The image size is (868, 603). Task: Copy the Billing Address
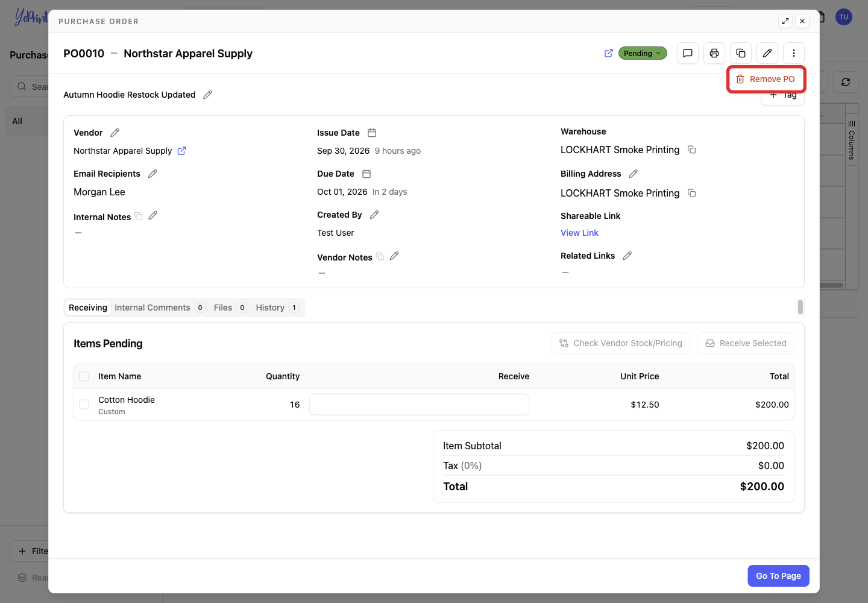click(692, 193)
